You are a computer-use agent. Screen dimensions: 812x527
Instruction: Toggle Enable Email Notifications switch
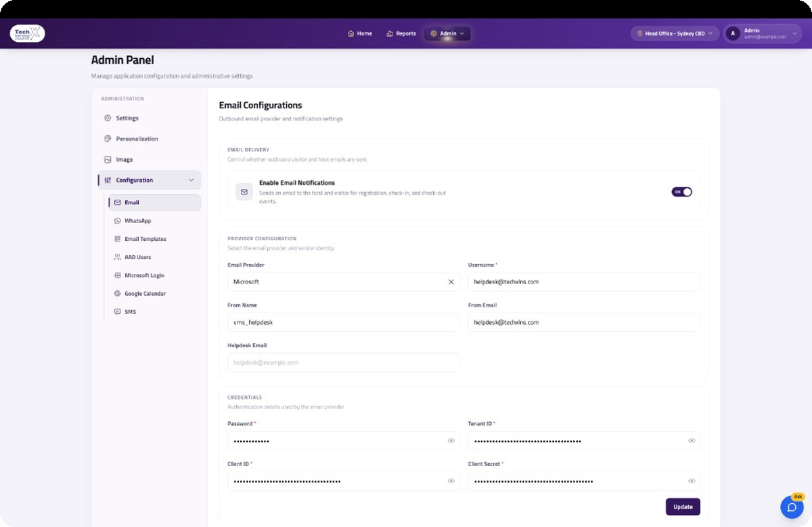click(x=681, y=192)
